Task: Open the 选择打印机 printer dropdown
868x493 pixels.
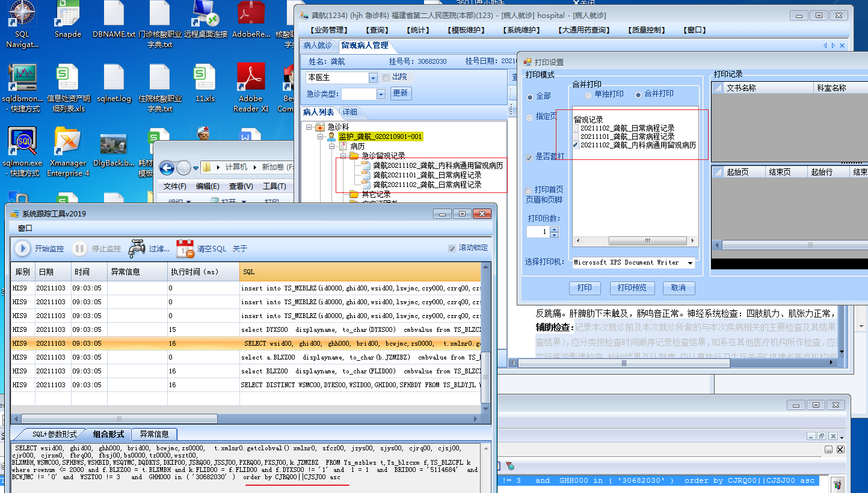Action: (x=691, y=263)
